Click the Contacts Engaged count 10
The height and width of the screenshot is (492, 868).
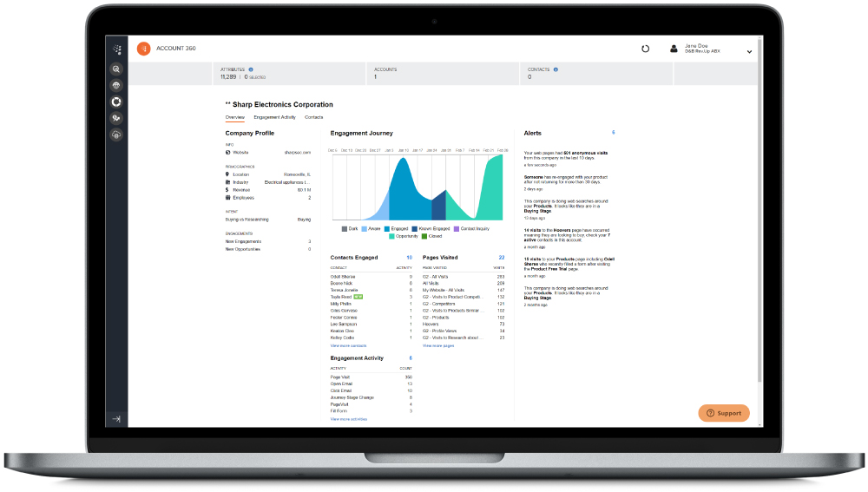click(410, 258)
